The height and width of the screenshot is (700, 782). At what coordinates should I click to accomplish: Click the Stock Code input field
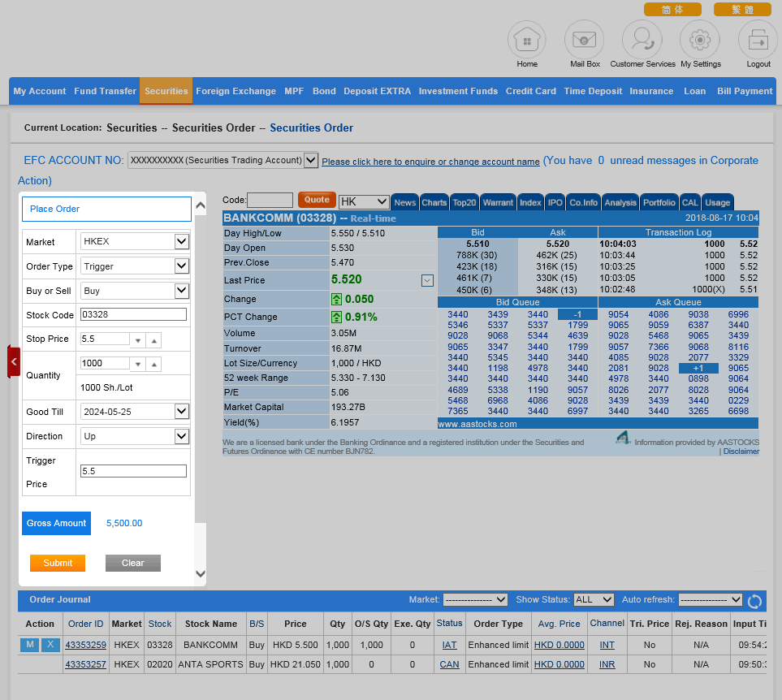click(x=134, y=315)
